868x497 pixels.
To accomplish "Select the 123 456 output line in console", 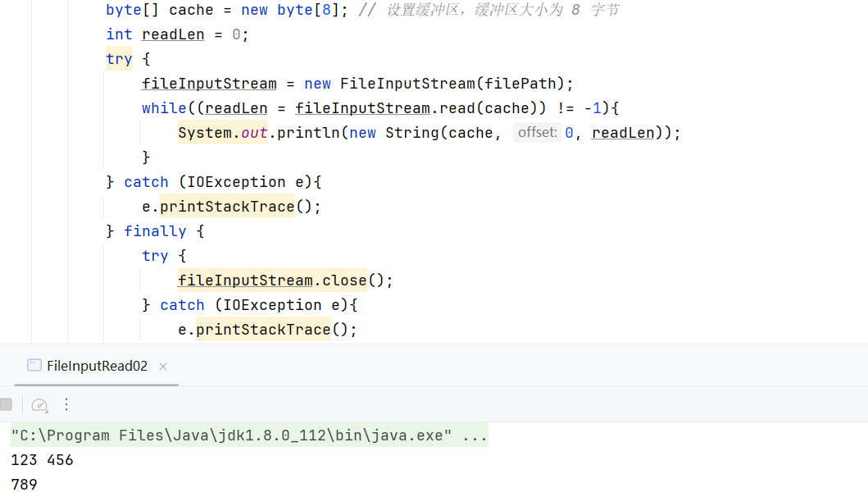I will pos(40,459).
